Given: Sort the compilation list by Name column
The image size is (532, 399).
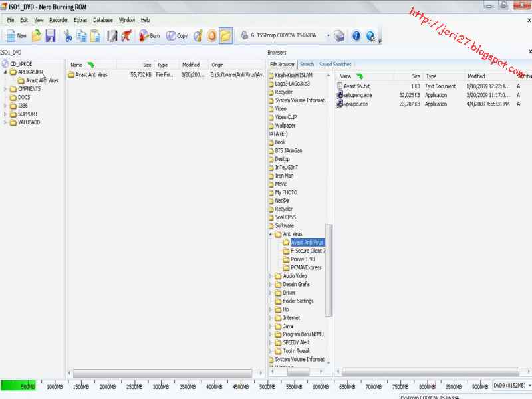Looking at the screenshot, I should point(91,65).
